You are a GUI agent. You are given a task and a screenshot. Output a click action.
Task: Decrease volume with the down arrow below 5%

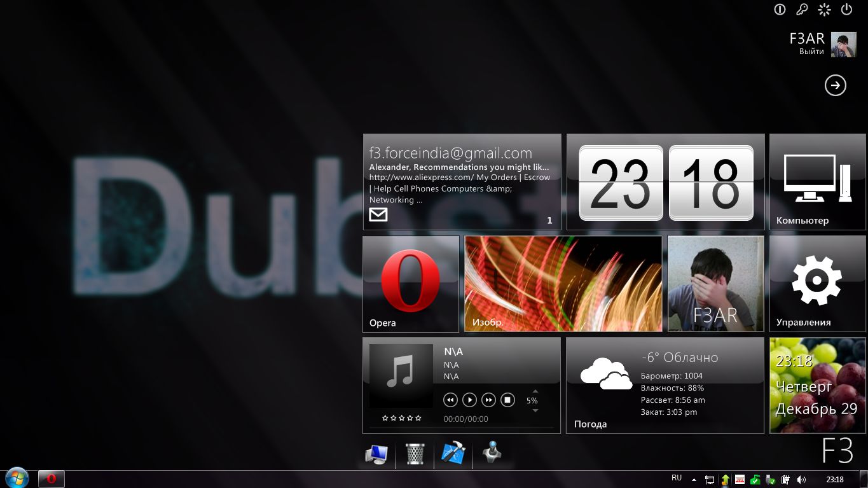point(535,410)
